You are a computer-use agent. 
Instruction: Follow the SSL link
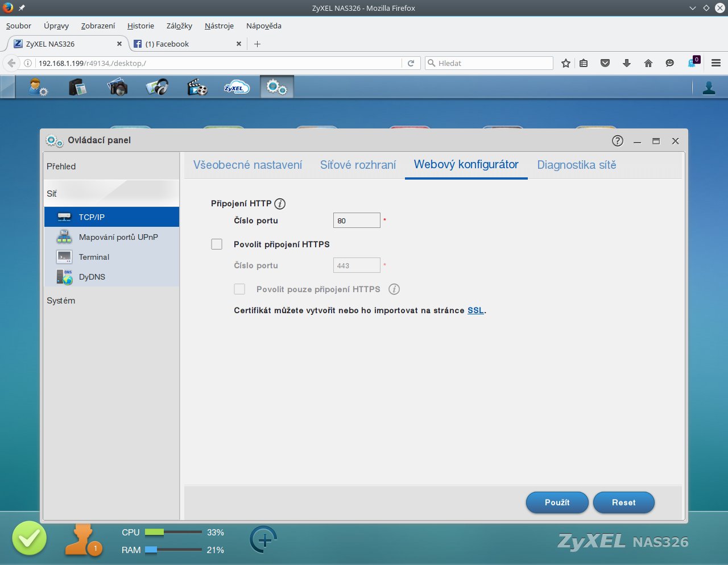coord(475,310)
